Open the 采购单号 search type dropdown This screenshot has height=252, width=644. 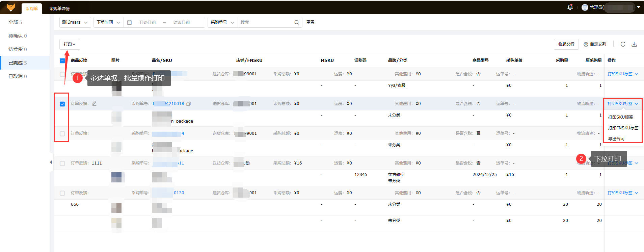click(x=222, y=22)
